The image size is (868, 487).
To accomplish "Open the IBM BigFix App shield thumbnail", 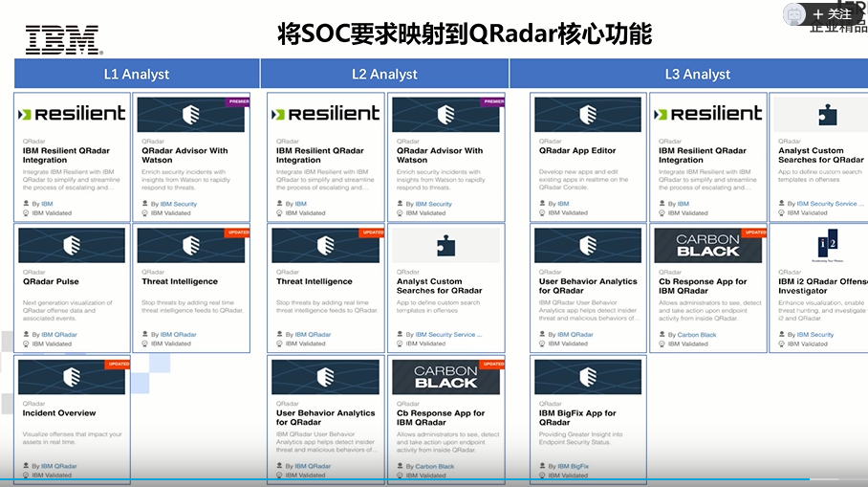I will click(x=588, y=377).
